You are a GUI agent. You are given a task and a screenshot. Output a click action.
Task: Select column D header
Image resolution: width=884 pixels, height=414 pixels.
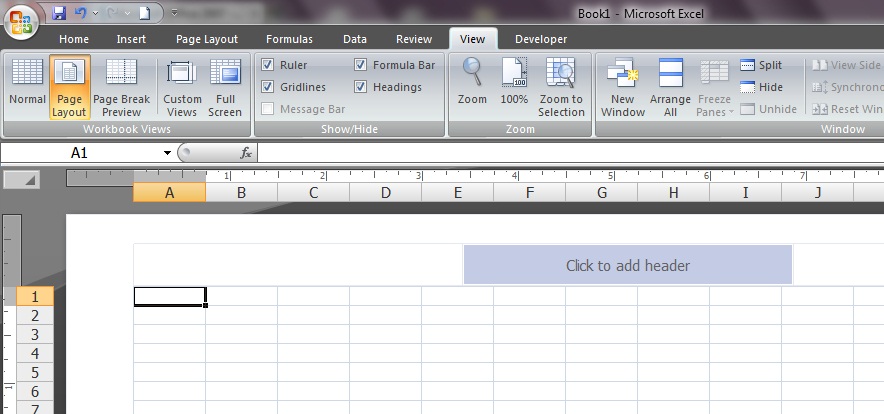[x=386, y=193]
